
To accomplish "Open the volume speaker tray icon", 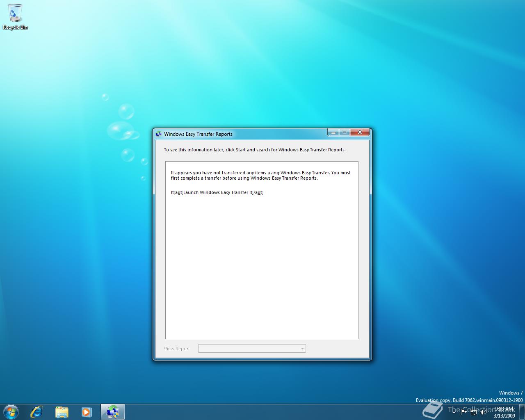I will coord(483,412).
